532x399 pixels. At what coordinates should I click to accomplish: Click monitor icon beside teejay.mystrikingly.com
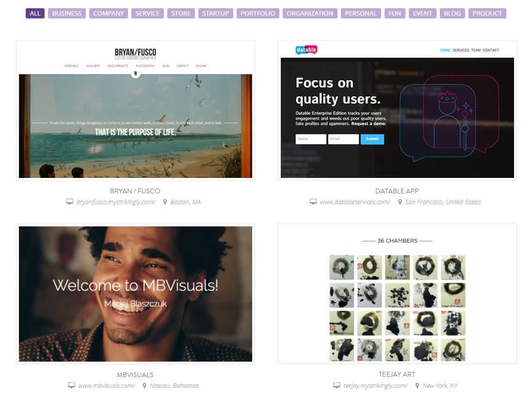click(337, 385)
